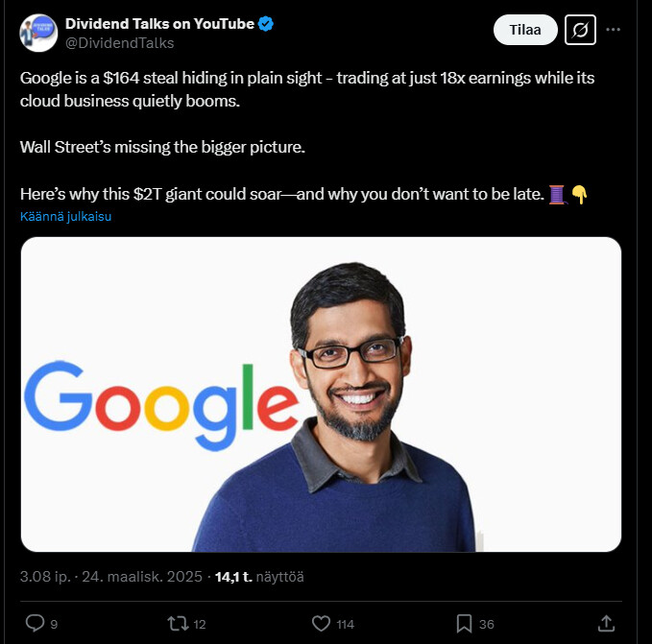Image resolution: width=652 pixels, height=644 pixels.
Task: Open the attached Google CEO image
Action: pos(321,394)
